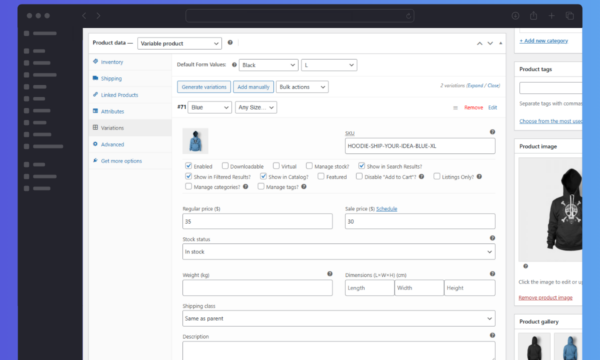This screenshot has width=600, height=360.
Task: Collapse the Product data panel toggle
Action: (x=501, y=43)
